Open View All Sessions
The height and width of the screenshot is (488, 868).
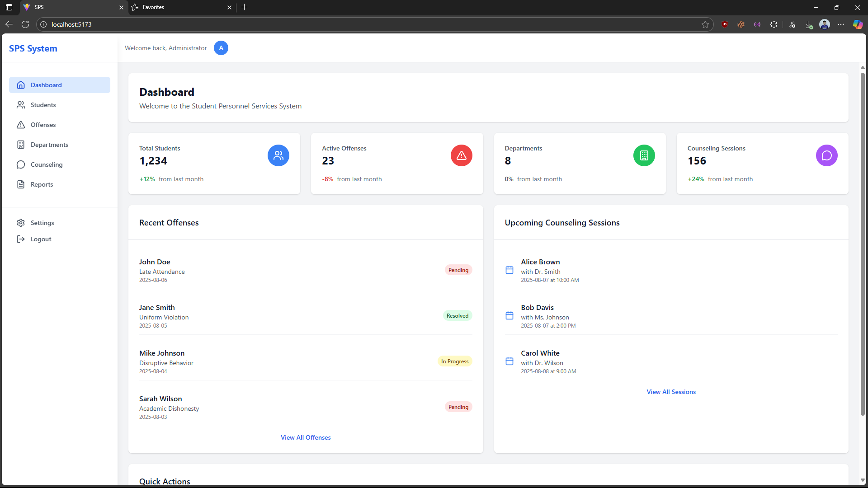click(671, 392)
